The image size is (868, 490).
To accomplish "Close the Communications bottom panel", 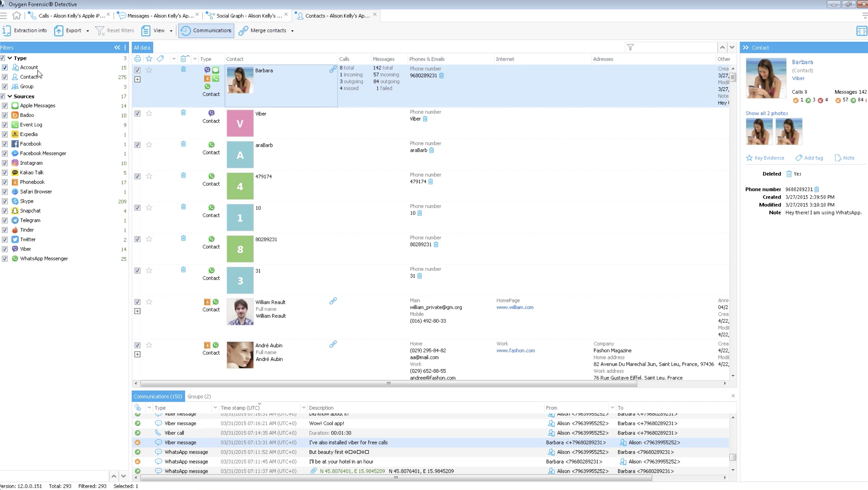I will coord(733,396).
